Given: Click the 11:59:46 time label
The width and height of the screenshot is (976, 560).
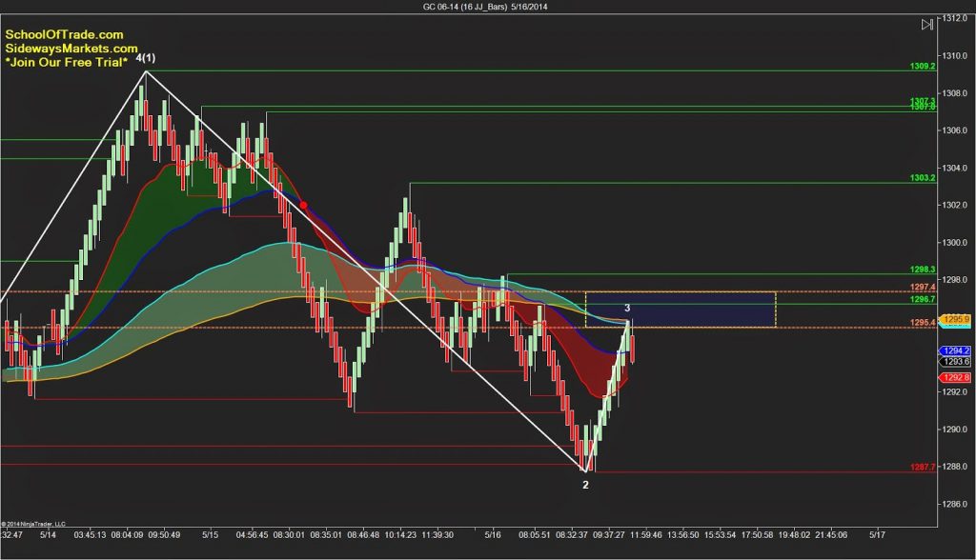Looking at the screenshot, I should point(646,534).
